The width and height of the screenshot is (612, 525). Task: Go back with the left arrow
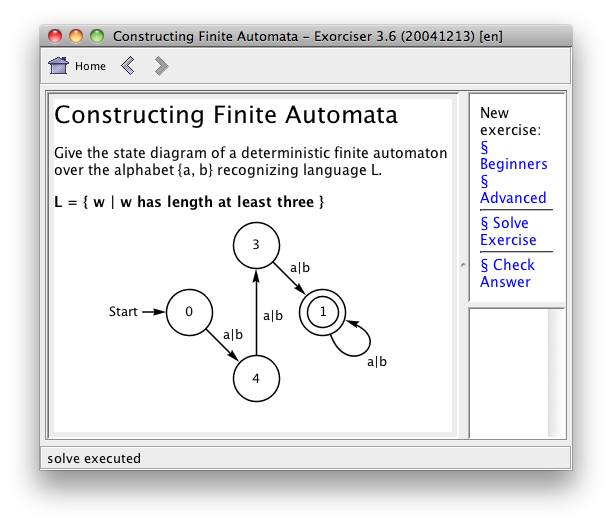tap(128, 66)
